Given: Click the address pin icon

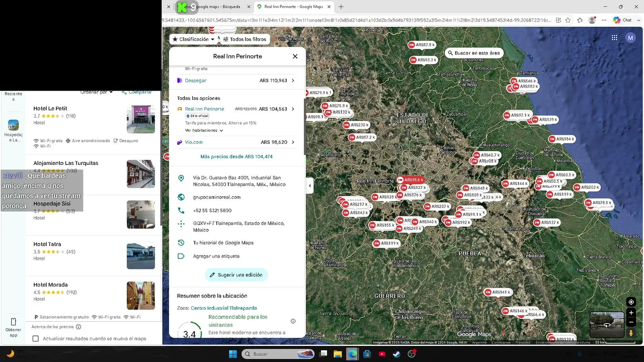Looking at the screenshot, I should (x=181, y=178).
